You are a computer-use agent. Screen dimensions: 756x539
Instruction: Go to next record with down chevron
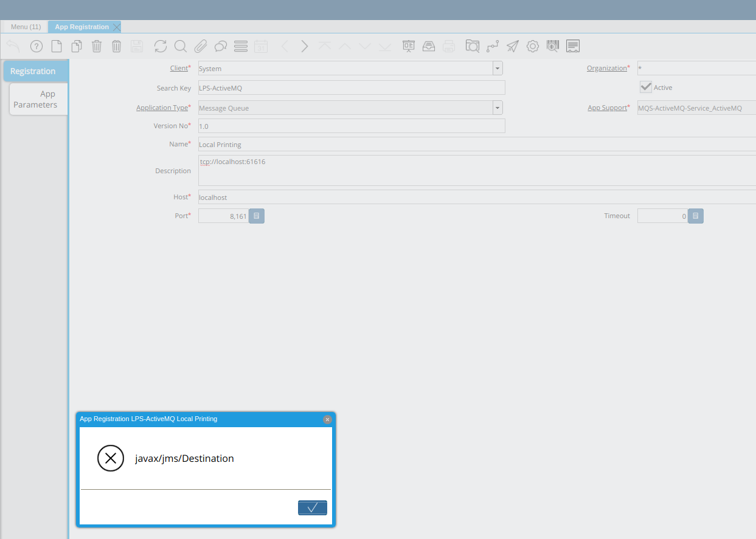click(365, 46)
